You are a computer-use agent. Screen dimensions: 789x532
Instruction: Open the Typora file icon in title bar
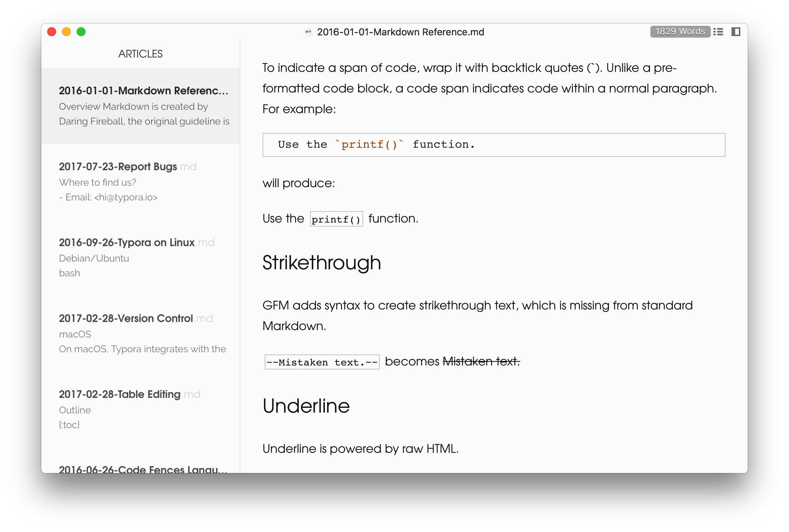coord(307,31)
